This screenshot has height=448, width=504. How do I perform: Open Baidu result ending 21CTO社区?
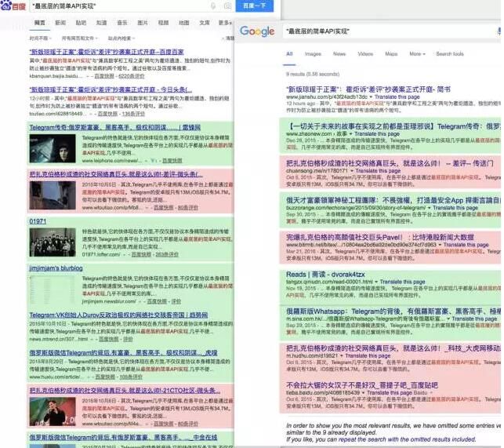[x=125, y=391]
